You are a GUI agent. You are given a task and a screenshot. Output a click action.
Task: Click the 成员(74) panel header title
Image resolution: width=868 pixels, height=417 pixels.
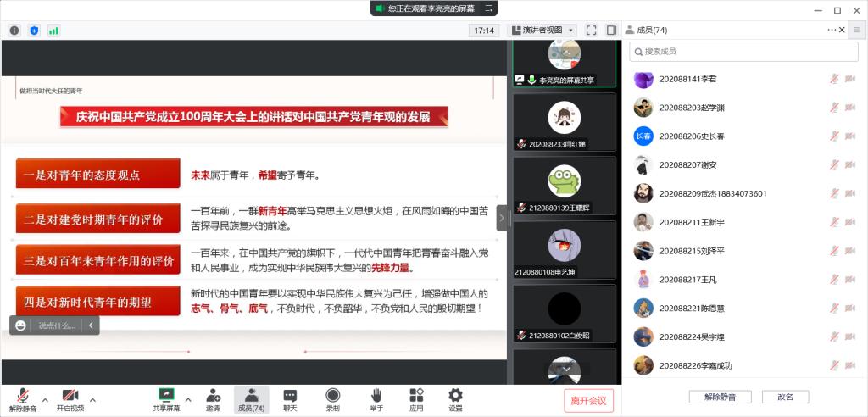coord(652,30)
